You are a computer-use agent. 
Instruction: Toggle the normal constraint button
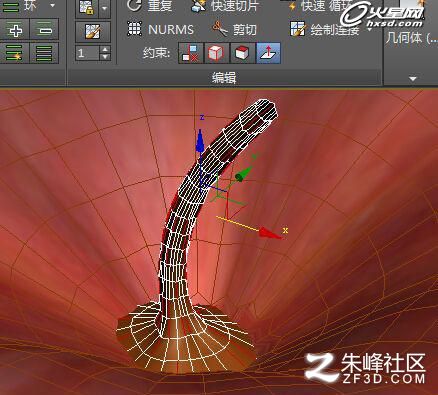(x=268, y=53)
